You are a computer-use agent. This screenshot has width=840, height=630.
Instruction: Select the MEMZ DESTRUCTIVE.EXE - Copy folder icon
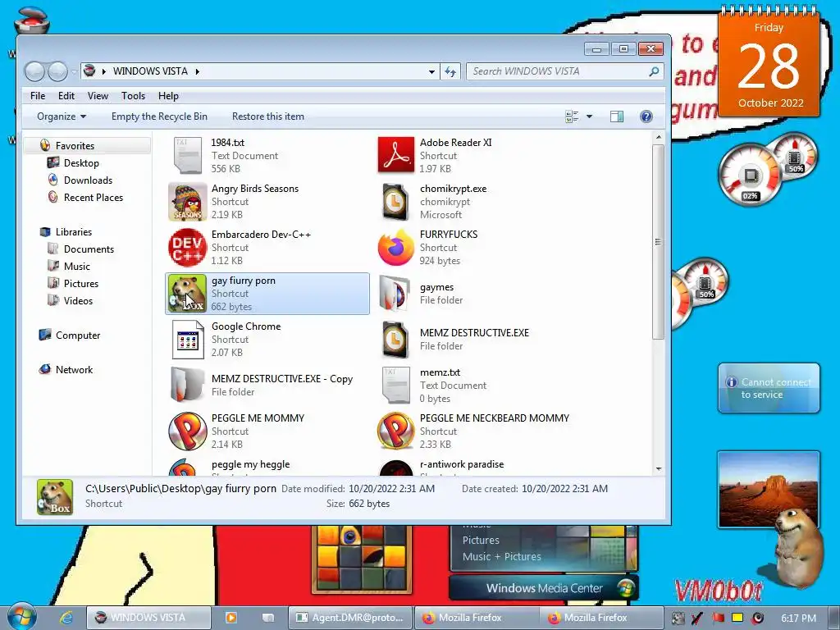pyautogui.click(x=187, y=386)
